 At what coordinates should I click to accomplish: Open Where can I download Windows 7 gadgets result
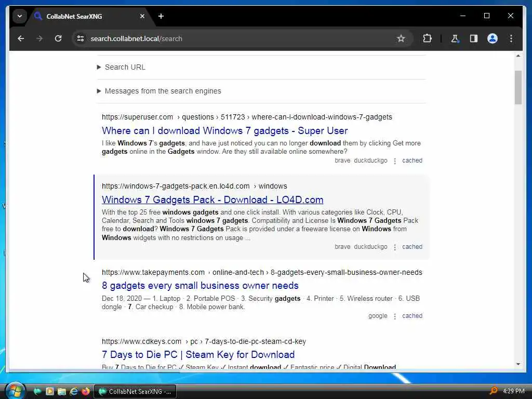[224, 130]
